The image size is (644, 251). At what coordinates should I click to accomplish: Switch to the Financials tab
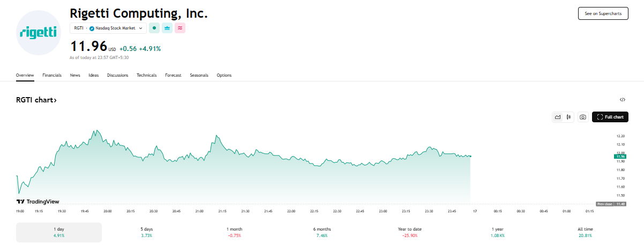point(52,75)
